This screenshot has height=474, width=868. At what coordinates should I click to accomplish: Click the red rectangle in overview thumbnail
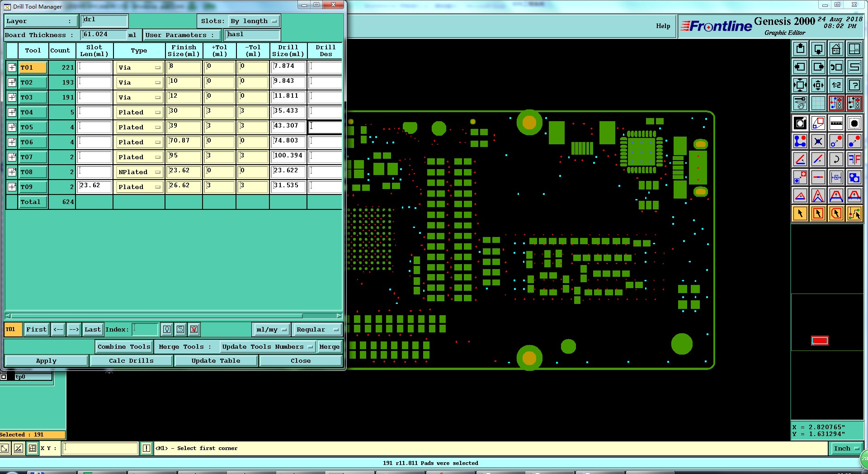820,341
